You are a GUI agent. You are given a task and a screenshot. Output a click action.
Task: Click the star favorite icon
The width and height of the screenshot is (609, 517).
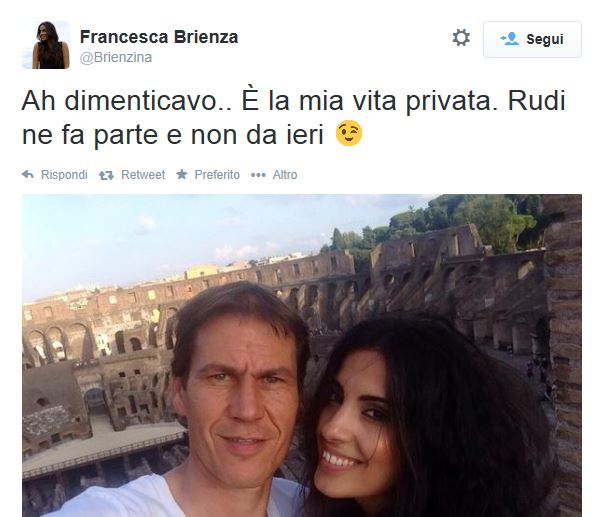click(x=181, y=174)
